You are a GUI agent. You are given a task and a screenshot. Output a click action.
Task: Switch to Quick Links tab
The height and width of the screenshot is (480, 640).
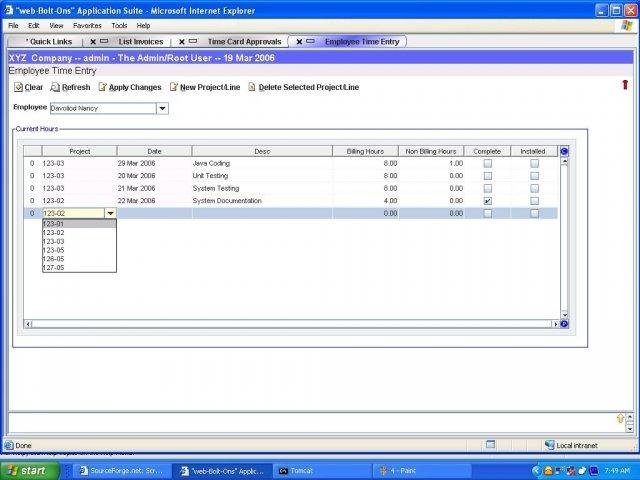point(49,42)
